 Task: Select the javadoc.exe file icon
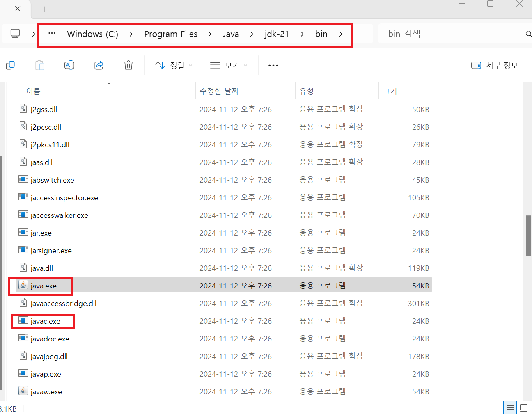[23, 338]
